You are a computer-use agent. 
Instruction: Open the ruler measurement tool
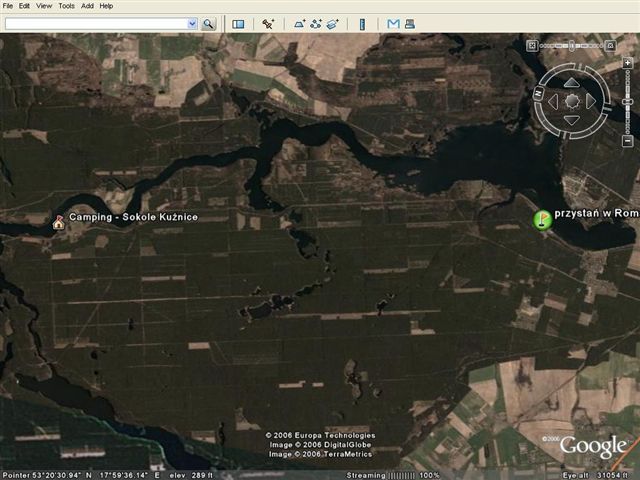(x=362, y=23)
